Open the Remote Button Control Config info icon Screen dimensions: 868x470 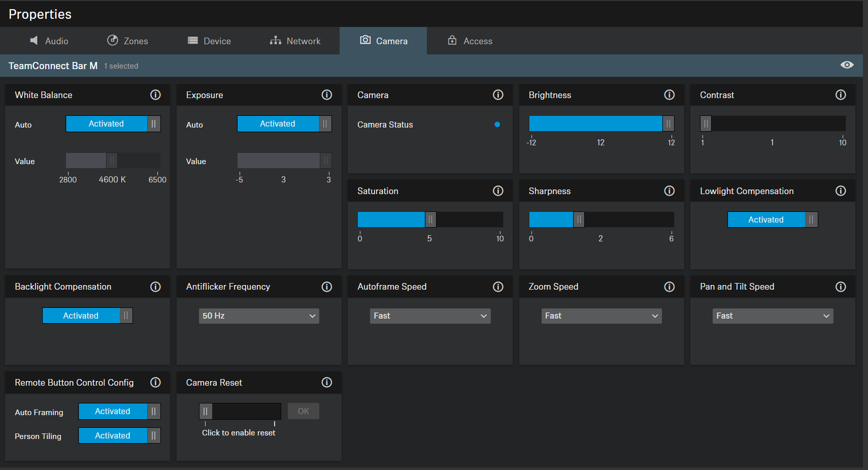tap(155, 382)
